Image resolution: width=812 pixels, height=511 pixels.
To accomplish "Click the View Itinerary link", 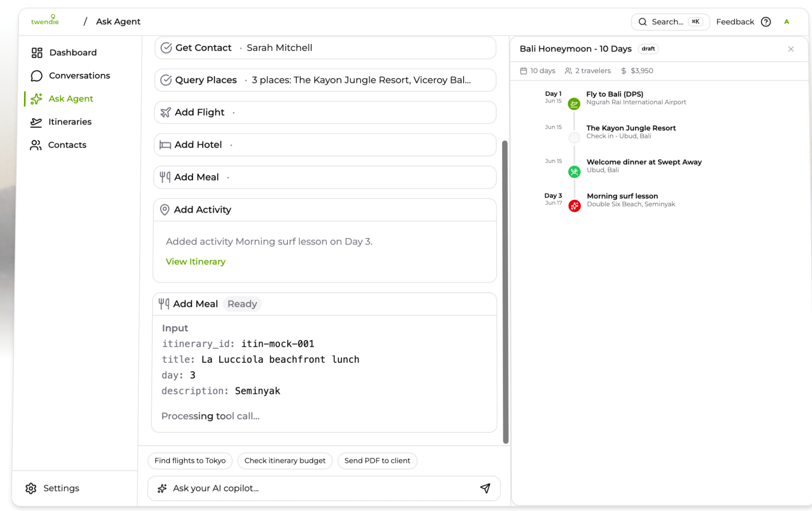I will pyautogui.click(x=195, y=262).
